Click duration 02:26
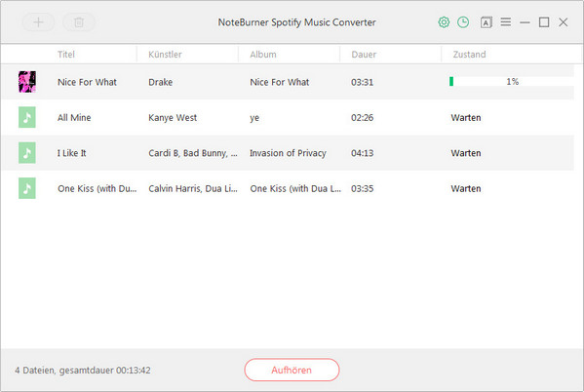 (x=362, y=117)
